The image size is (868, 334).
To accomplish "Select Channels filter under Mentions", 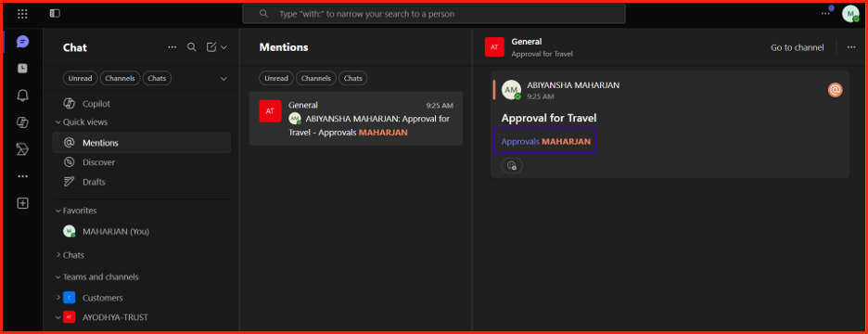I will point(316,79).
